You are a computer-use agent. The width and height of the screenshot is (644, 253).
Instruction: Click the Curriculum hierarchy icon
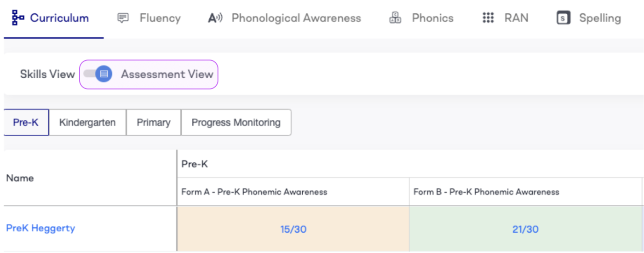tap(18, 18)
